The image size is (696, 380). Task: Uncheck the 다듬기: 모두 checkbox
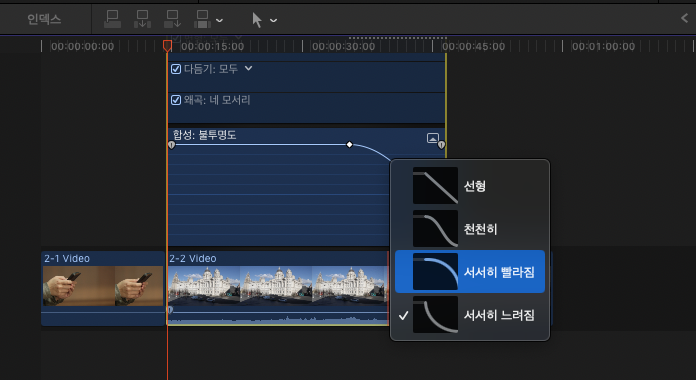[x=176, y=69]
